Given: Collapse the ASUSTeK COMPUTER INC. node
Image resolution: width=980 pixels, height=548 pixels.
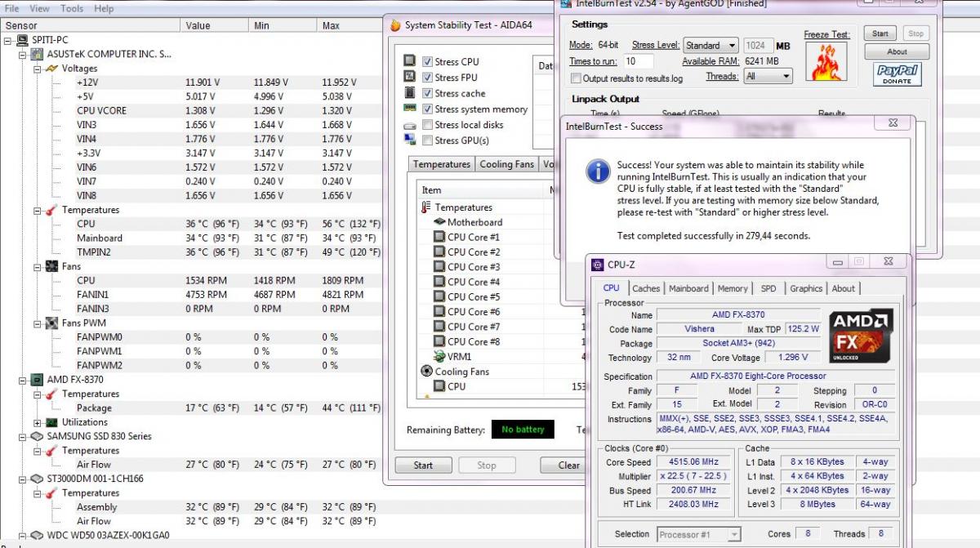Looking at the screenshot, I should pyautogui.click(x=23, y=55).
